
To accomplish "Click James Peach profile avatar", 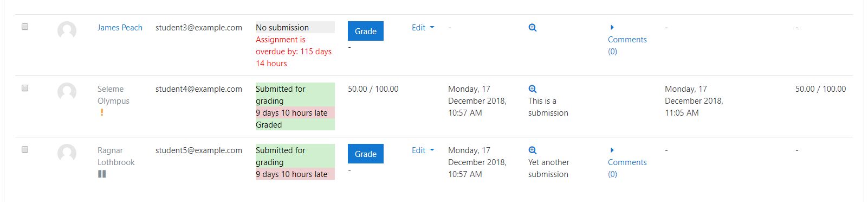I will [x=67, y=31].
